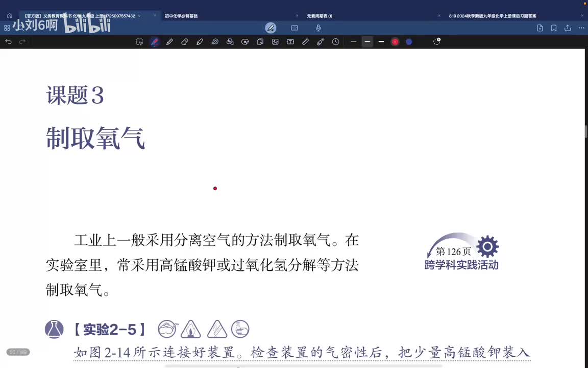588x368 pixels.
Task: Choose the thickest stroke width
Action: [x=381, y=42]
